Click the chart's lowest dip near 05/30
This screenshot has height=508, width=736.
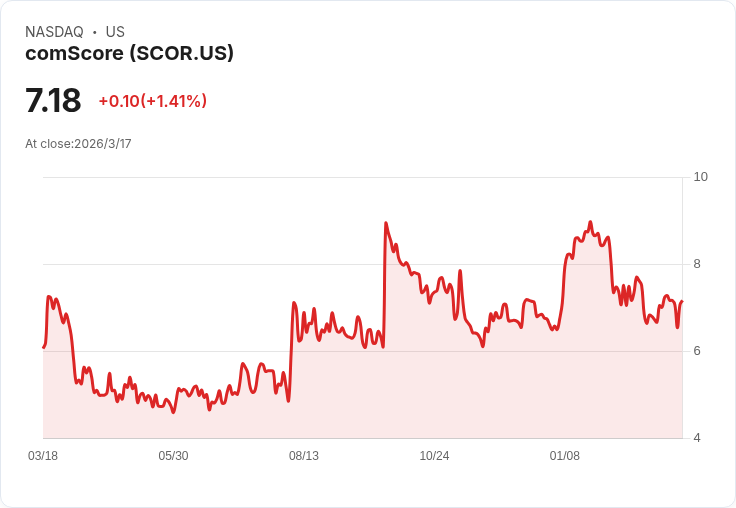click(174, 412)
